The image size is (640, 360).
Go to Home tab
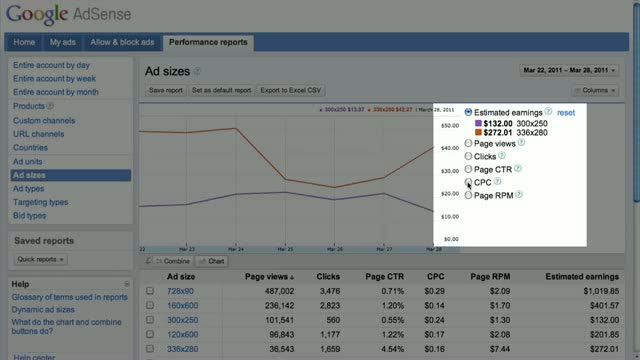tap(24, 42)
